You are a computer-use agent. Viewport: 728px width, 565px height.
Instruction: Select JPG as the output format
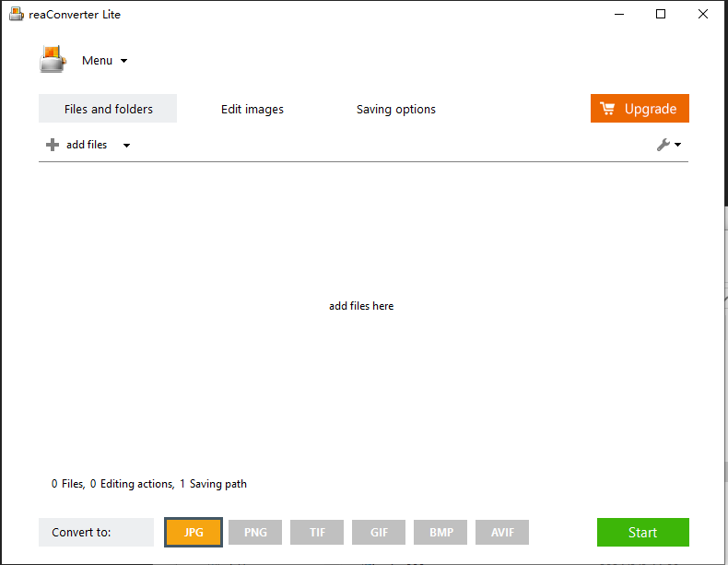tap(194, 532)
